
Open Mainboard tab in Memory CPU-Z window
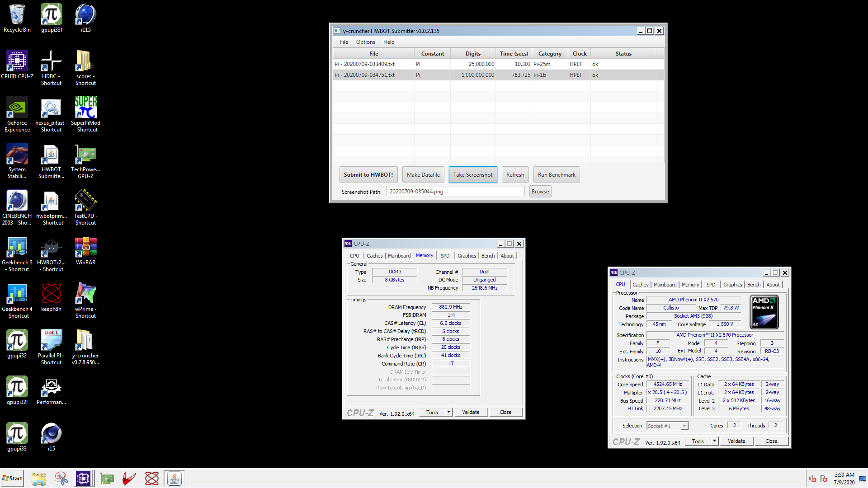coord(399,256)
